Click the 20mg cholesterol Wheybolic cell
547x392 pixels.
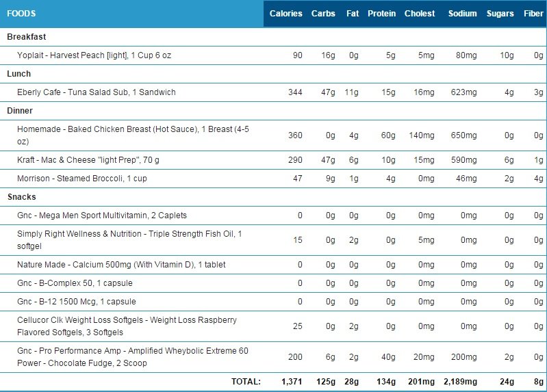point(424,357)
